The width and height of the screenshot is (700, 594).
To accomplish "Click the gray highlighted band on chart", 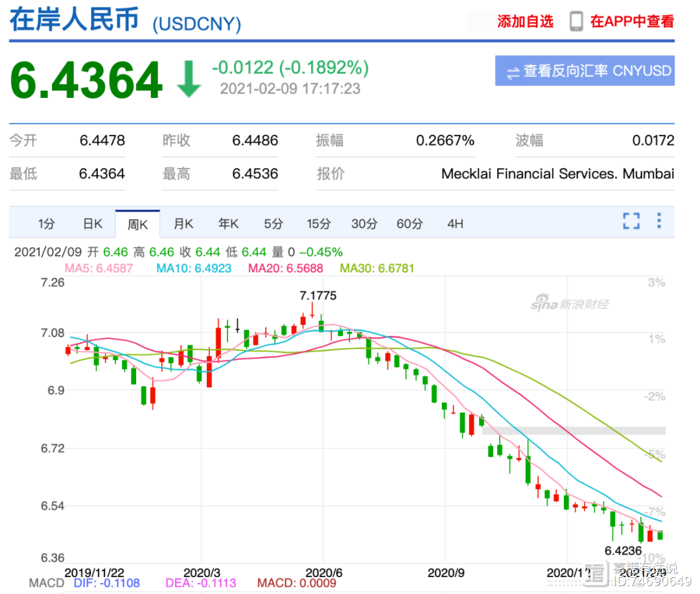I will pos(574,431).
